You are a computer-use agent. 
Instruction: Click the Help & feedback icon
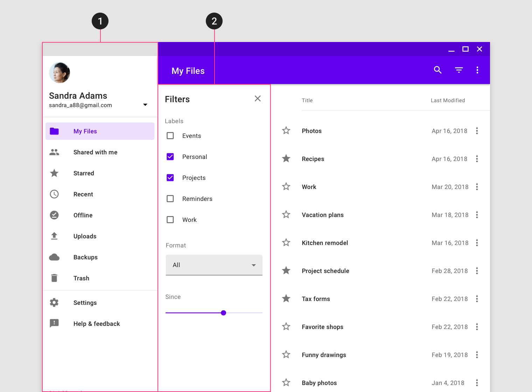[54, 323]
